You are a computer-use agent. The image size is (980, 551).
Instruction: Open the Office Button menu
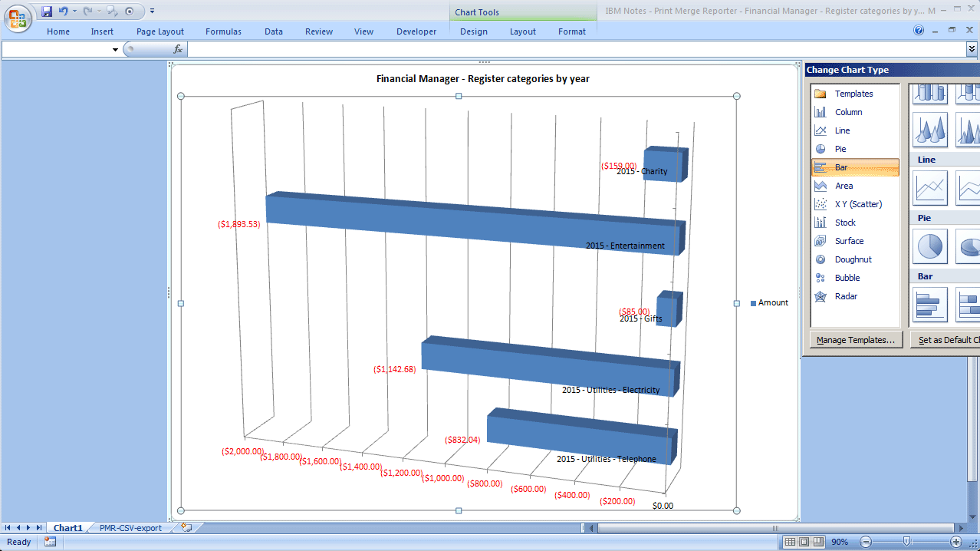click(17, 17)
